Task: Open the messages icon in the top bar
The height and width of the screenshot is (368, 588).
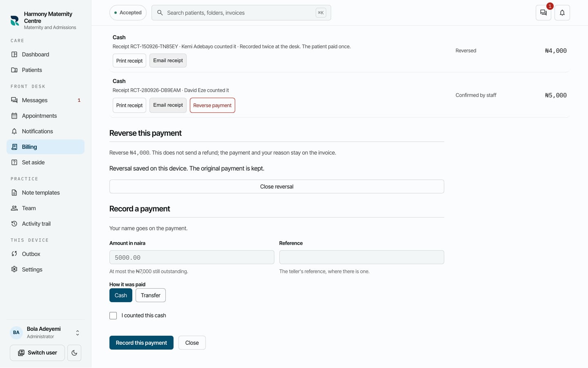Action: (543, 13)
